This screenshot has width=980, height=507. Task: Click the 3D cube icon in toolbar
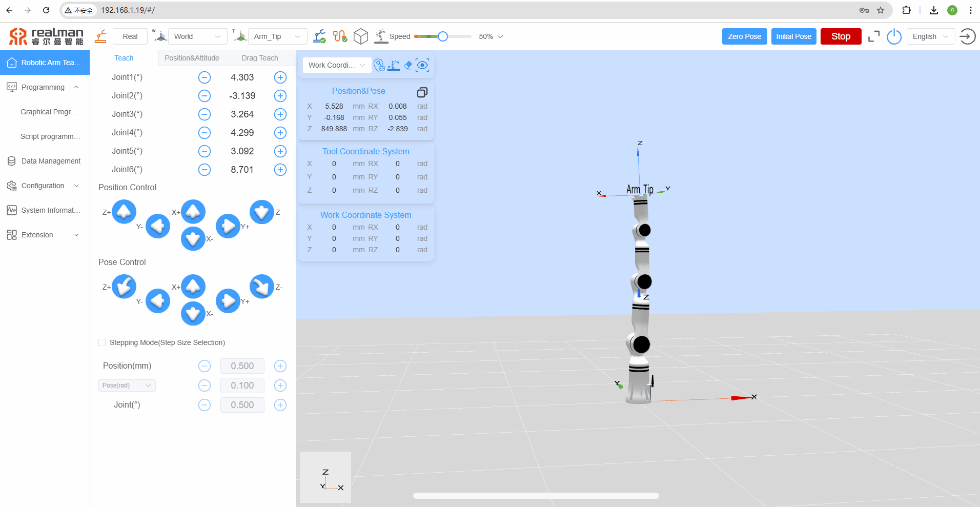361,36
